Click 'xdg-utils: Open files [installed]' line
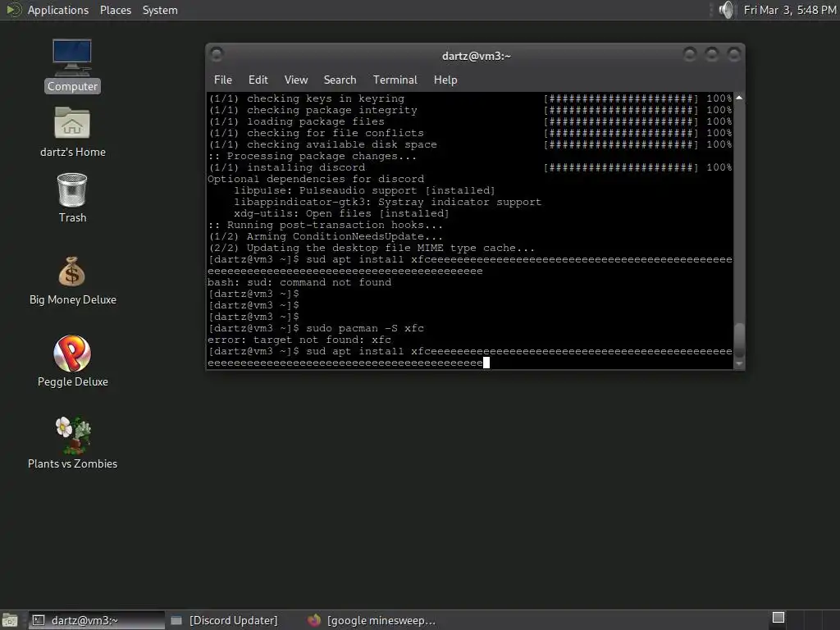Viewport: 840px width, 630px height. pyautogui.click(x=341, y=213)
